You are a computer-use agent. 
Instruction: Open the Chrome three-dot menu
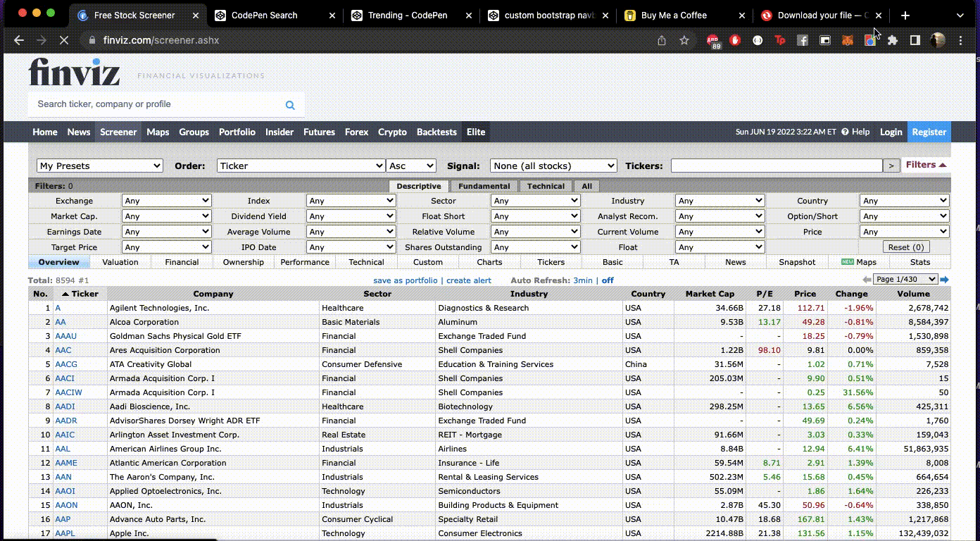[x=959, y=41]
